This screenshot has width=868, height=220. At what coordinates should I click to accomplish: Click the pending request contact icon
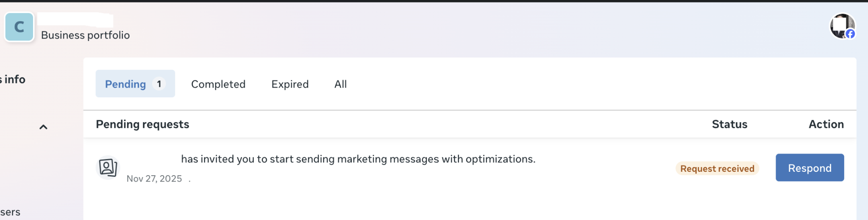click(x=108, y=168)
